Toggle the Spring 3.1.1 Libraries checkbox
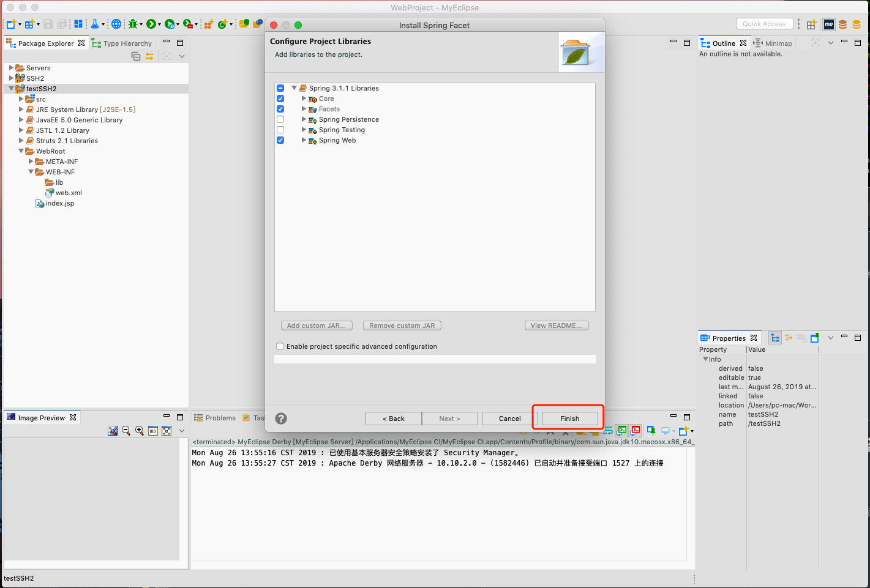The height and width of the screenshot is (588, 870). 280,88
